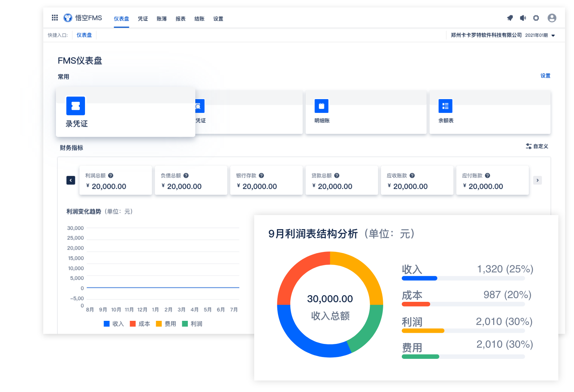574x392 pixels.
Task: Click the speaker announcement icon
Action: pyautogui.click(x=523, y=18)
